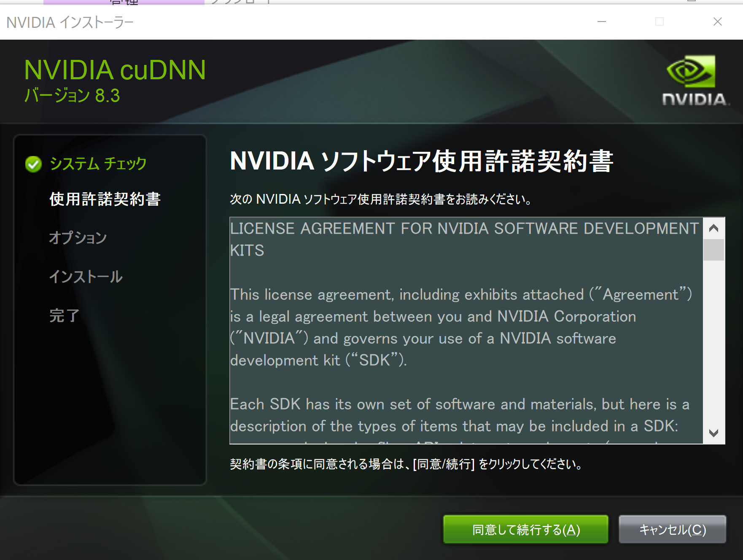
Task: Click the 'LICENSE AGREEMENT FOR NVIDIA SOFTWARE DEVELOPMENT' line
Action: [x=464, y=229]
